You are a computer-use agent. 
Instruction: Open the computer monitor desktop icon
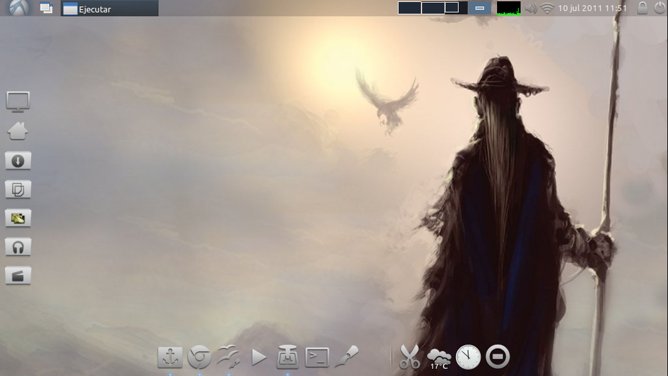[x=18, y=102]
